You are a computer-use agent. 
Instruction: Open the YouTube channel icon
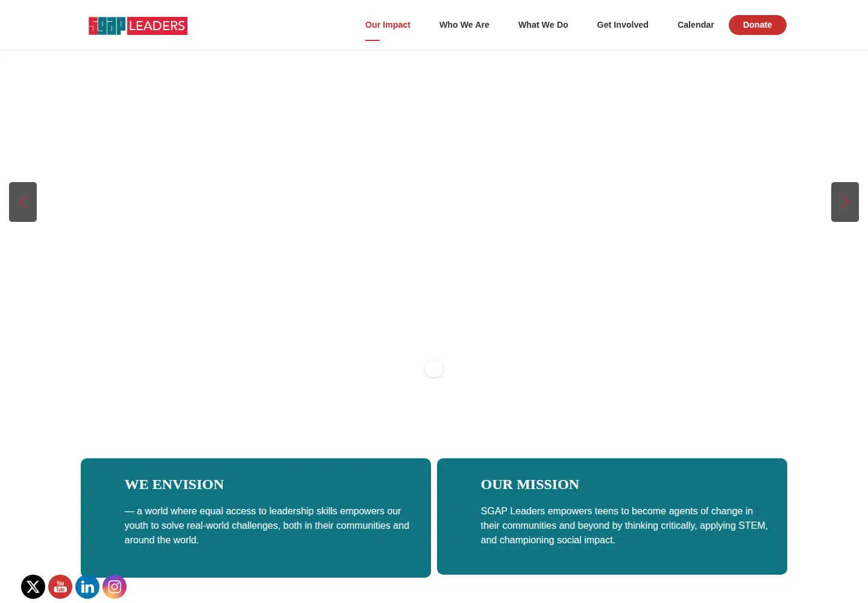(x=60, y=587)
